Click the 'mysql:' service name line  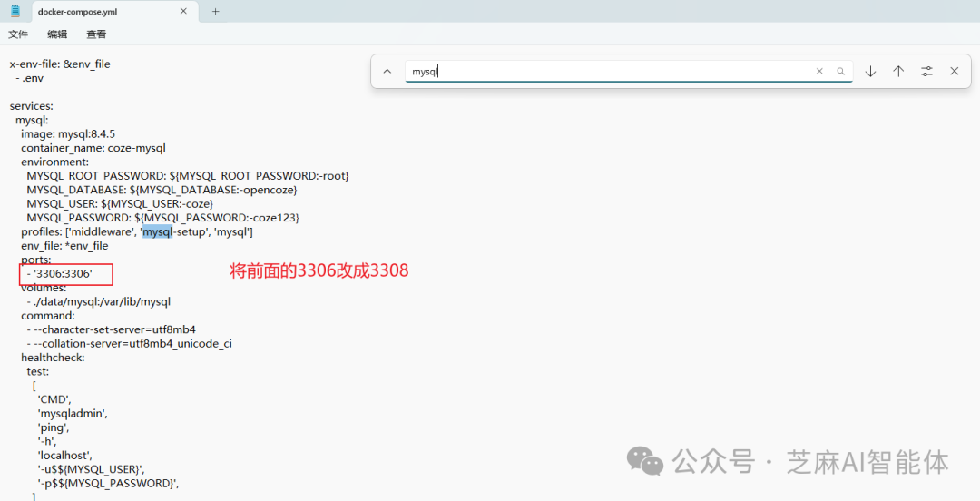(x=32, y=120)
